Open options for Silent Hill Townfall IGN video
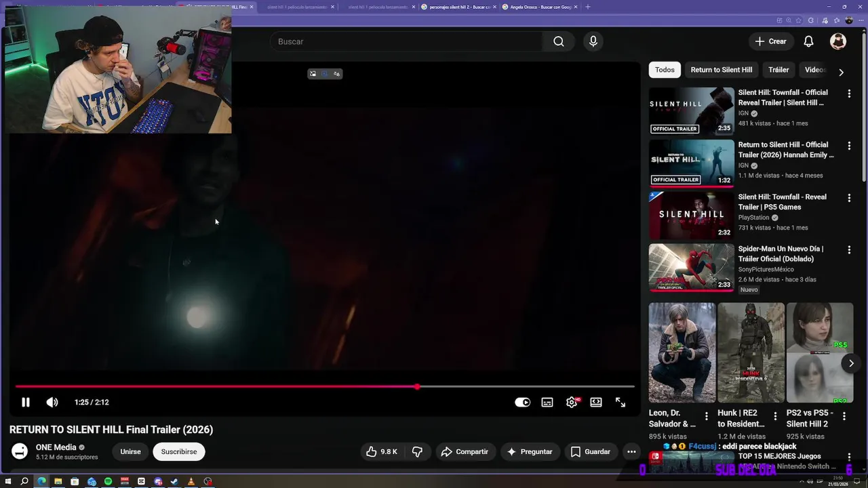Image resolution: width=868 pixels, height=488 pixels. coord(849,94)
